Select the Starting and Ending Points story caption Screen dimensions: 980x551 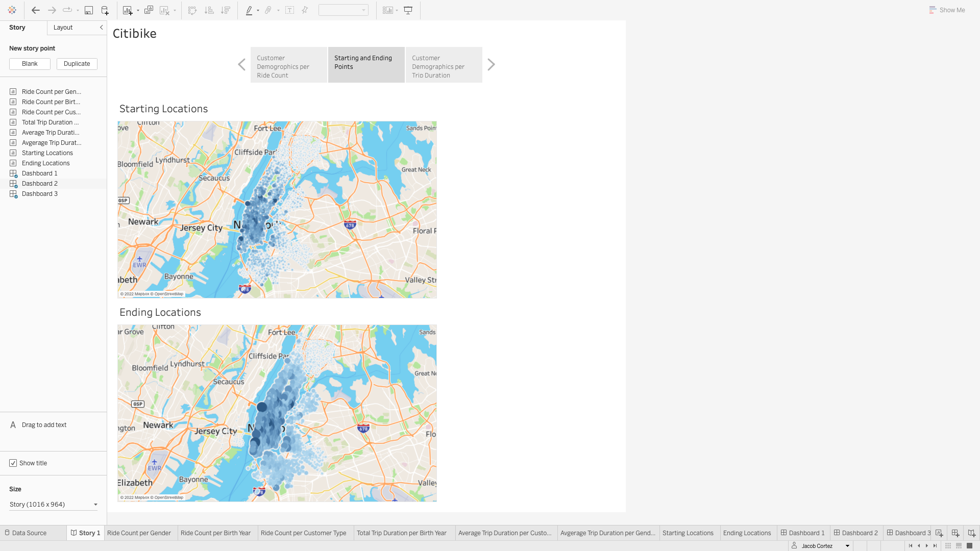(x=366, y=65)
